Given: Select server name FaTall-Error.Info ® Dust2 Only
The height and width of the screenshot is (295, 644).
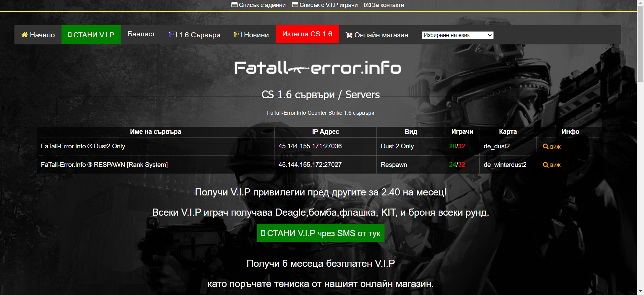Looking at the screenshot, I should coord(83,146).
